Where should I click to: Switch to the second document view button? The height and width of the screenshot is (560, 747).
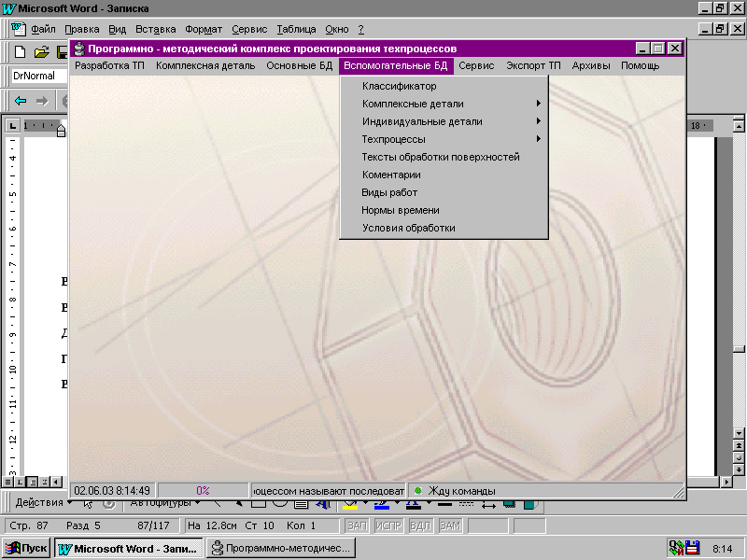(20, 482)
